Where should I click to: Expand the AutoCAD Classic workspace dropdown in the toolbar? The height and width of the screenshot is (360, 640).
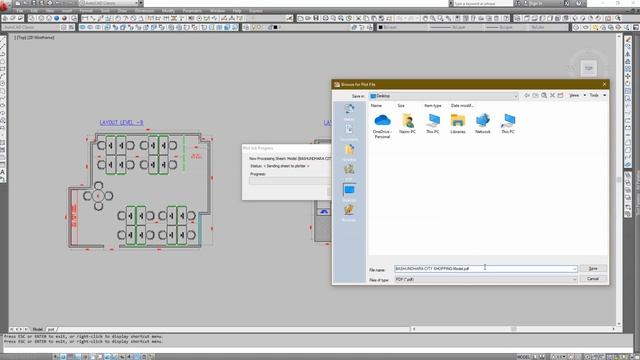(57, 27)
